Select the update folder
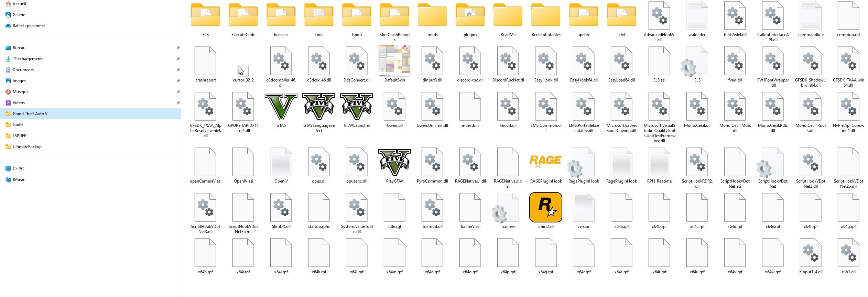 [584, 15]
